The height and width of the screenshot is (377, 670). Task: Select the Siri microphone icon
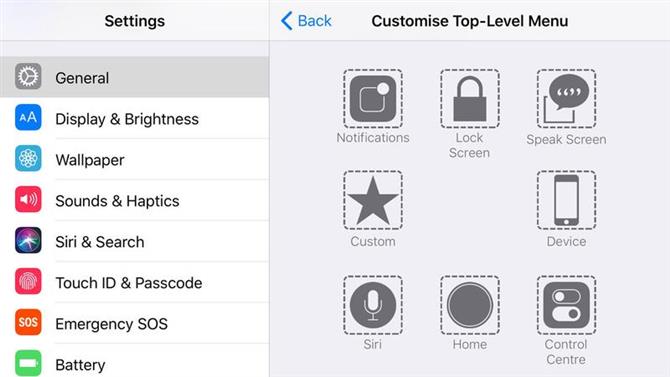point(373,305)
